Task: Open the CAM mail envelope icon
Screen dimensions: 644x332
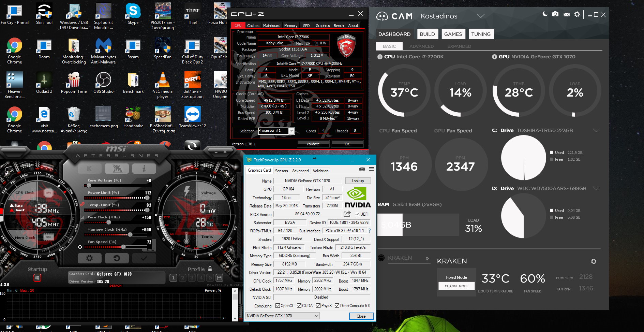Action: (x=567, y=14)
